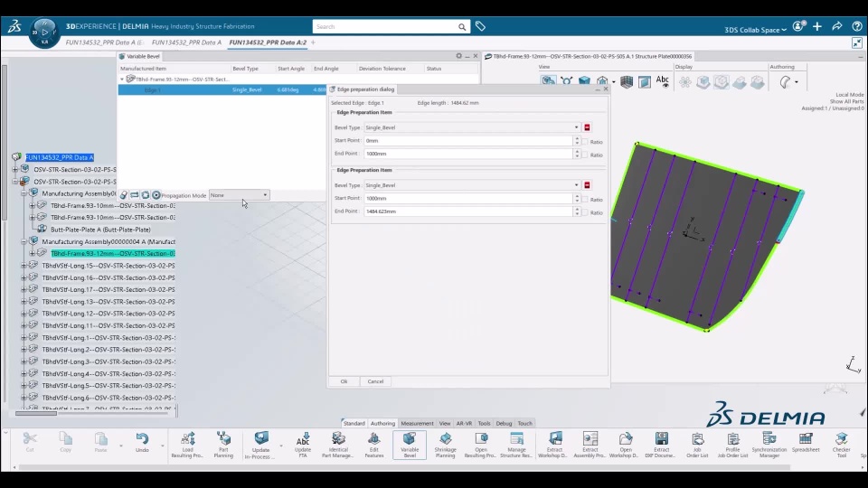Open Variable Bevel panel settings gear
868x488 pixels.
point(458,56)
